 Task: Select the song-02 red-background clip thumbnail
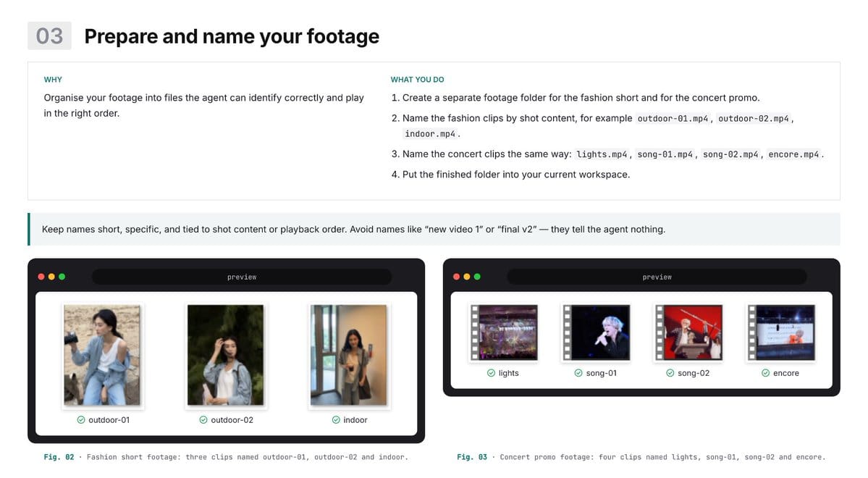(688, 332)
